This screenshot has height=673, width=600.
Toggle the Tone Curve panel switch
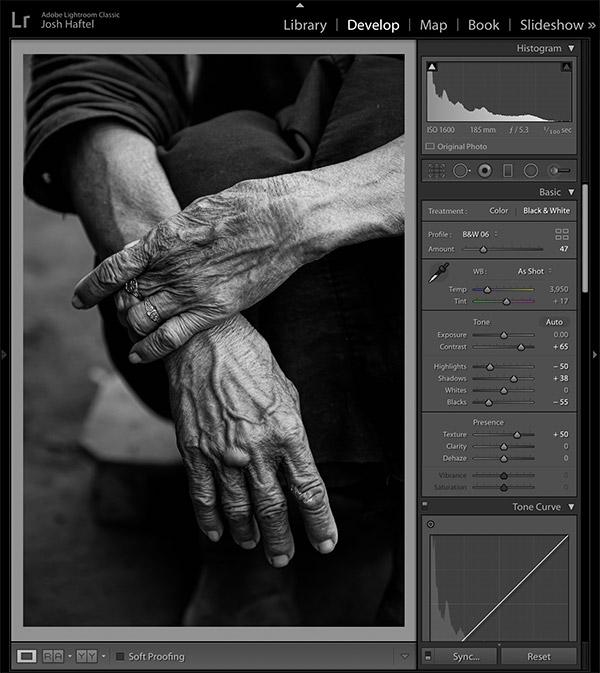[x=425, y=504]
